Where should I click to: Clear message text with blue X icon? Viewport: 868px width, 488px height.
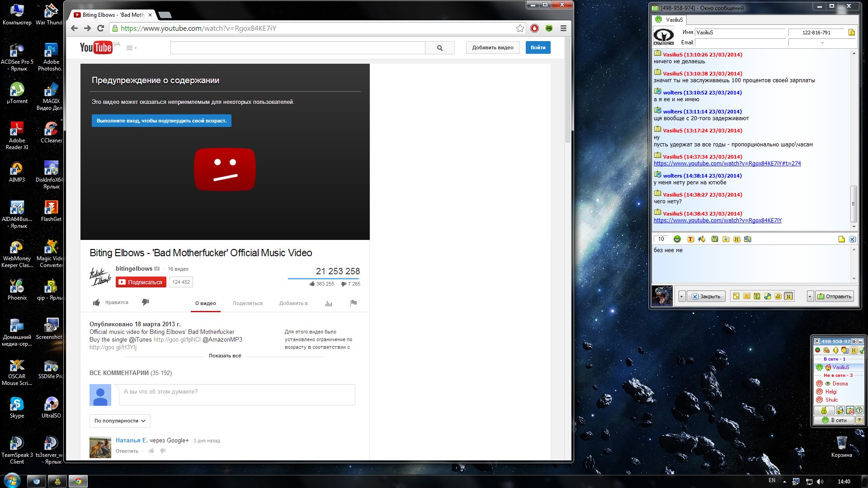tap(852, 239)
